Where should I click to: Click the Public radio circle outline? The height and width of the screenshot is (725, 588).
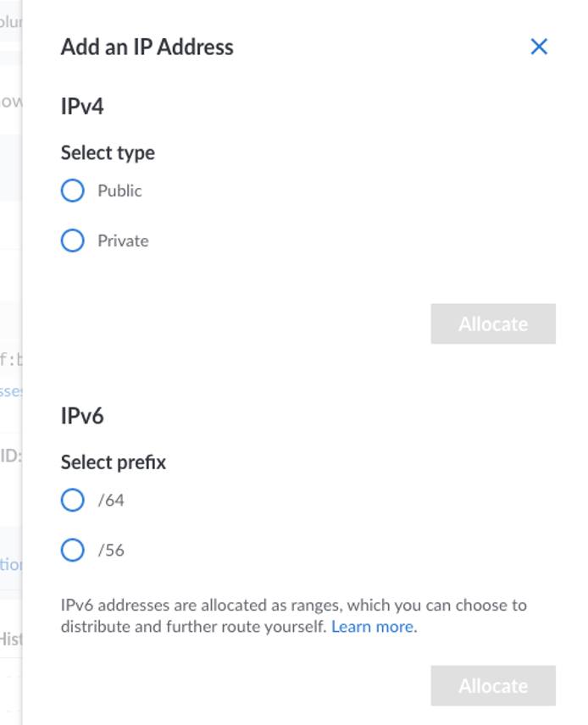pyautogui.click(x=75, y=191)
